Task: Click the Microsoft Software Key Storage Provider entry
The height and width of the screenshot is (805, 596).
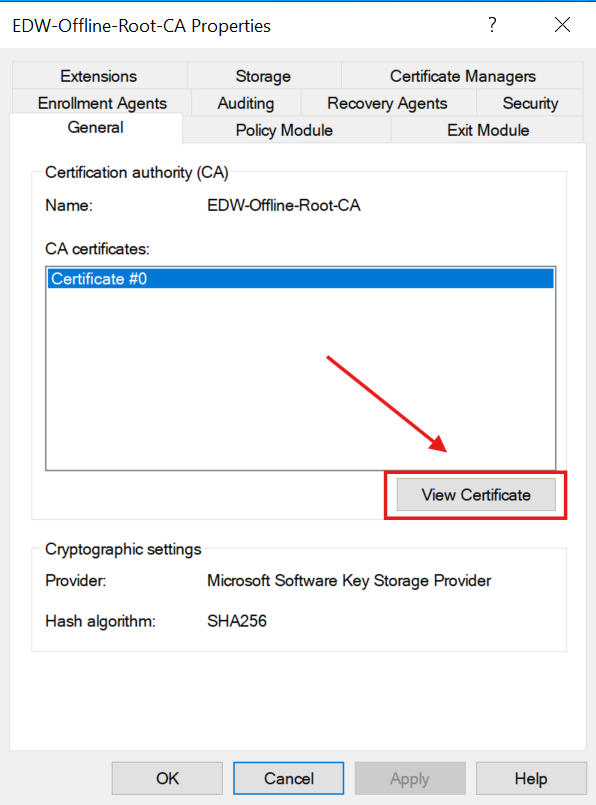Action: [349, 580]
